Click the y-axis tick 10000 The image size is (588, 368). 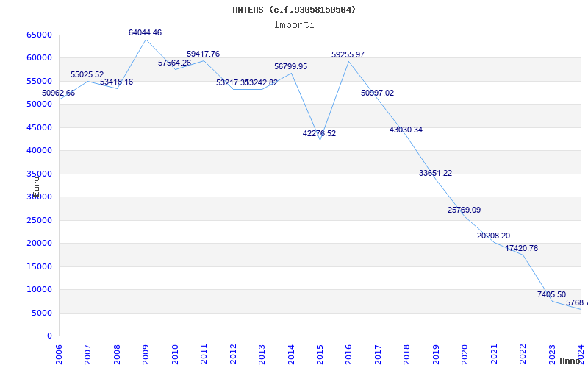pos(40,289)
